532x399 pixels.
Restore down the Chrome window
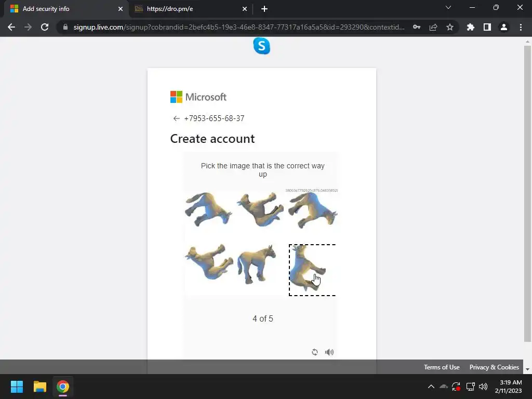[x=496, y=7]
